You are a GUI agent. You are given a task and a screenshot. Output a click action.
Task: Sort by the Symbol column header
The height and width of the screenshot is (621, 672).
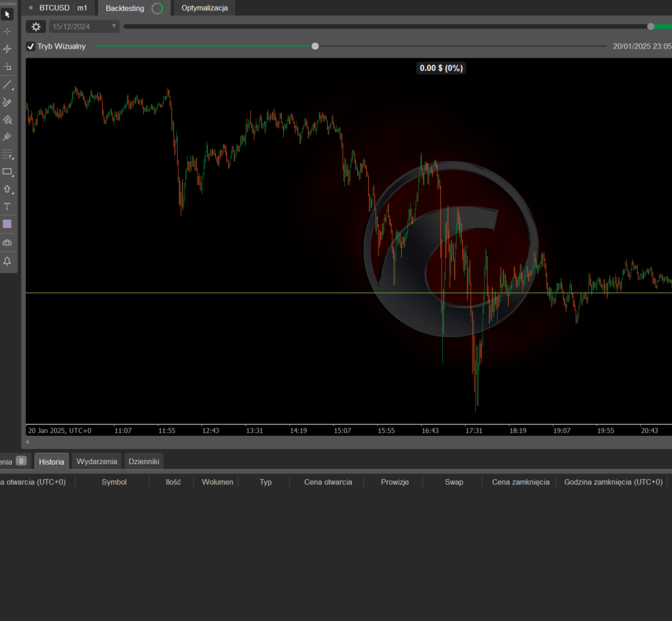(x=114, y=483)
